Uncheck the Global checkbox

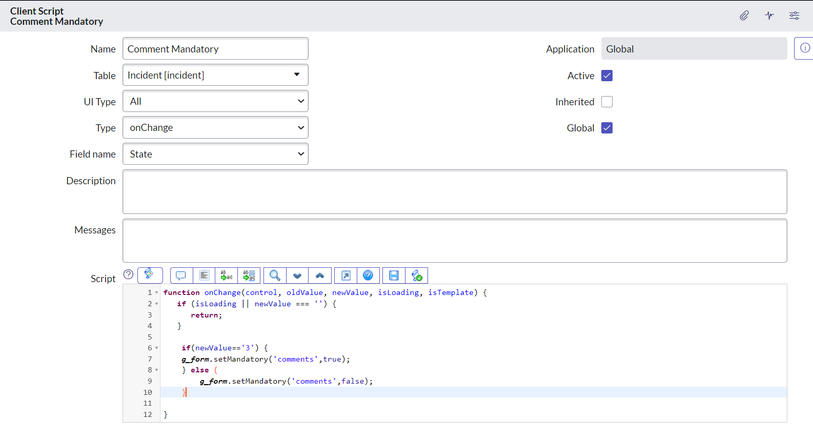click(x=607, y=128)
